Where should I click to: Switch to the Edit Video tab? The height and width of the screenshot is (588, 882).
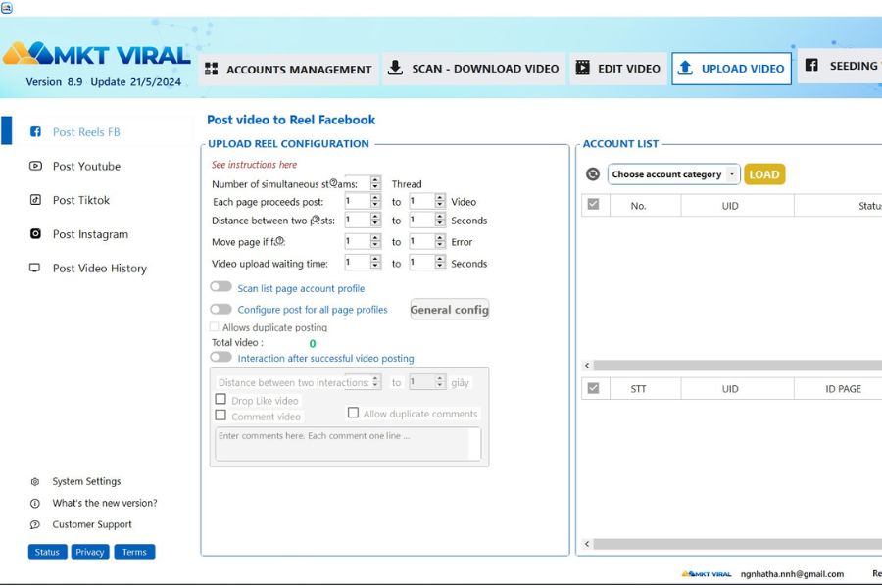618,69
